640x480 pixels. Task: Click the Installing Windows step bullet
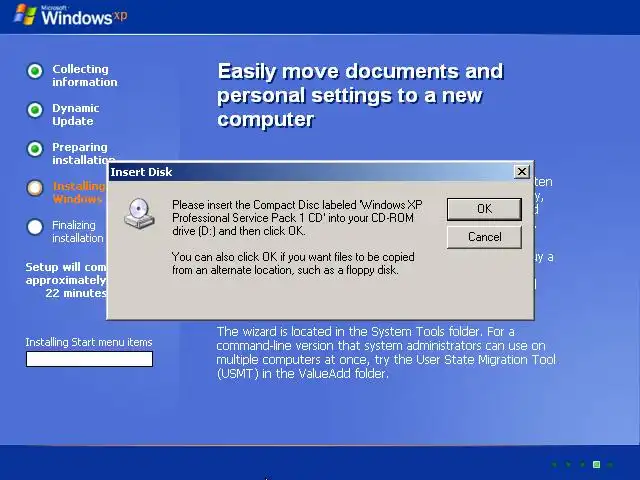point(35,188)
